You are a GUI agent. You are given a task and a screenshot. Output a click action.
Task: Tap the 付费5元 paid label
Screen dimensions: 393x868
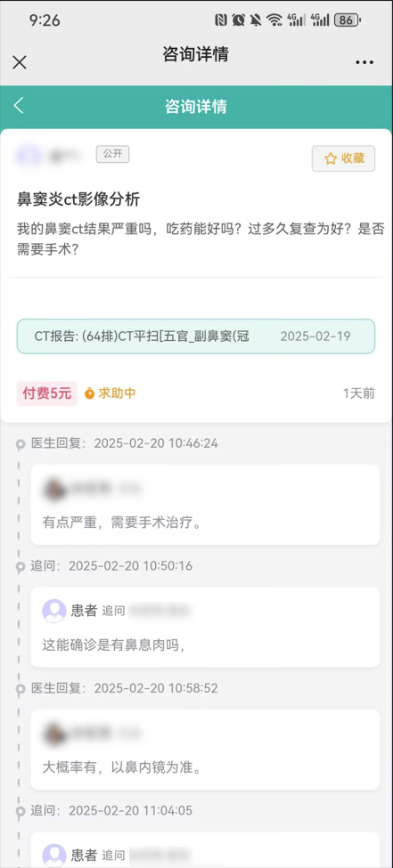(47, 393)
